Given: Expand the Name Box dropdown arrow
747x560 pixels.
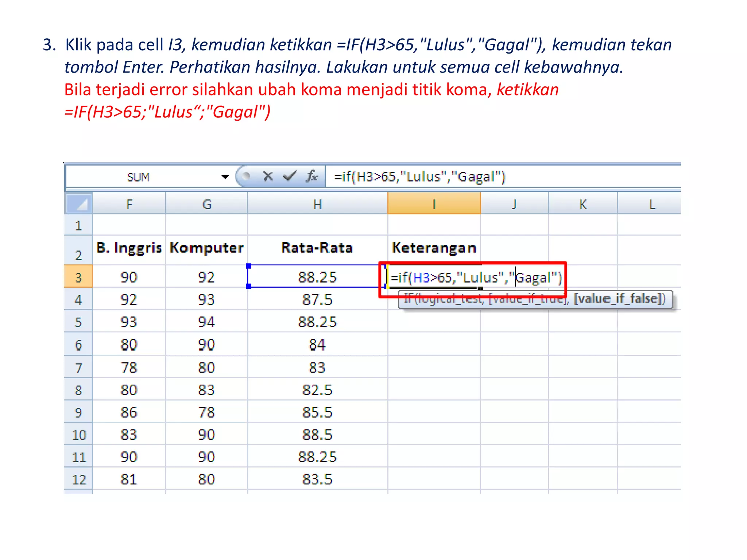Looking at the screenshot, I should click(225, 177).
